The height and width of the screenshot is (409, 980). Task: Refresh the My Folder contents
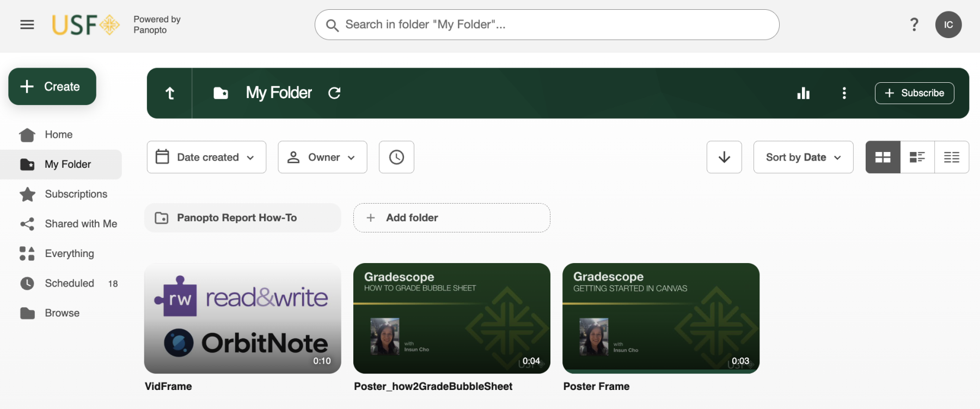pos(334,93)
